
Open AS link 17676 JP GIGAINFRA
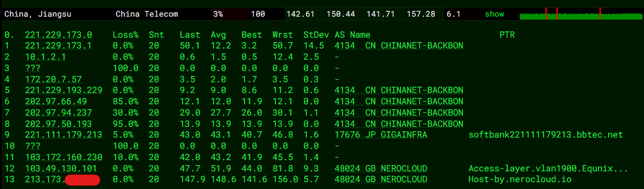click(x=381, y=135)
